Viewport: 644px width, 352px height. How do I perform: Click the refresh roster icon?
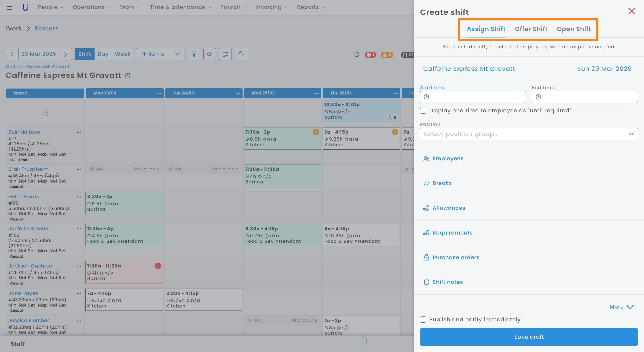357,55
